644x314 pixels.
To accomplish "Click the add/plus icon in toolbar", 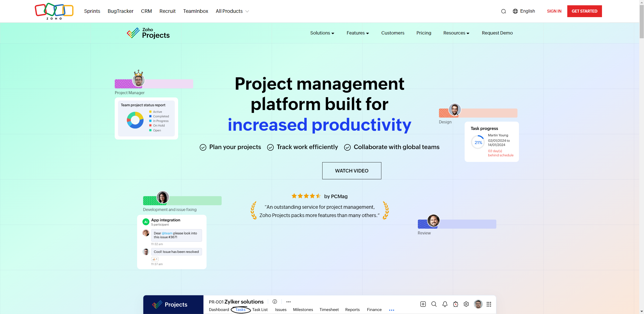I will tap(423, 304).
